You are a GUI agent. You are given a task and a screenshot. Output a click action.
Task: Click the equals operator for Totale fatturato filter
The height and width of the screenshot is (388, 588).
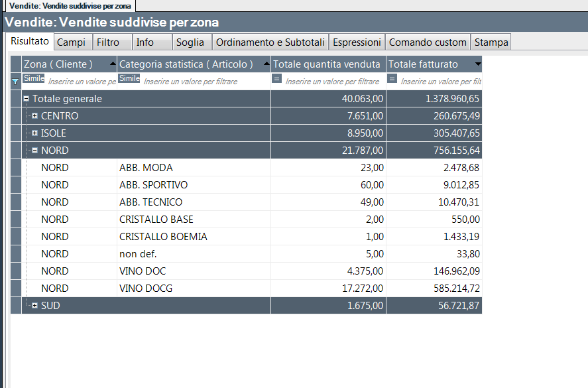point(392,78)
